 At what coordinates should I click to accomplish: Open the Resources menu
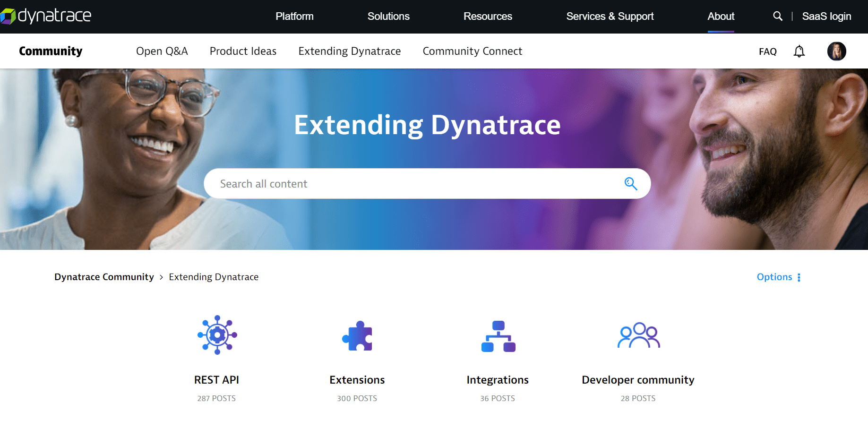click(488, 16)
